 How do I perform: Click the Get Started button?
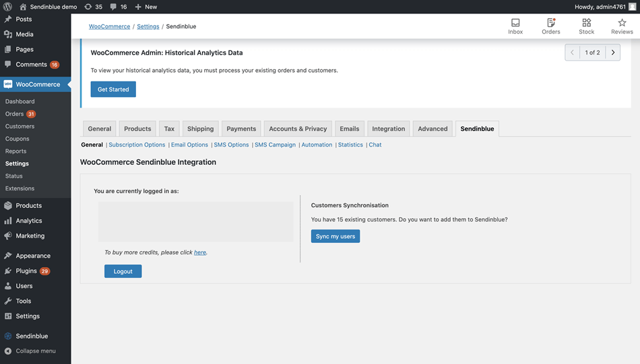click(x=113, y=89)
